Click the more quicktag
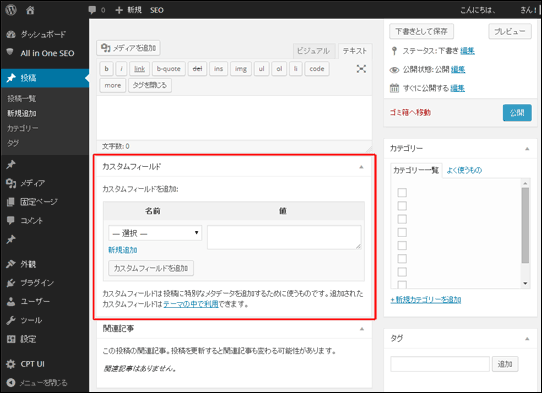This screenshot has height=393, width=542. [113, 85]
